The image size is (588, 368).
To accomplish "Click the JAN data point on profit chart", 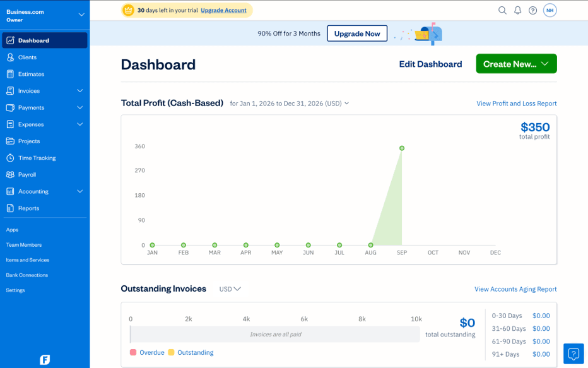I will click(x=152, y=245).
